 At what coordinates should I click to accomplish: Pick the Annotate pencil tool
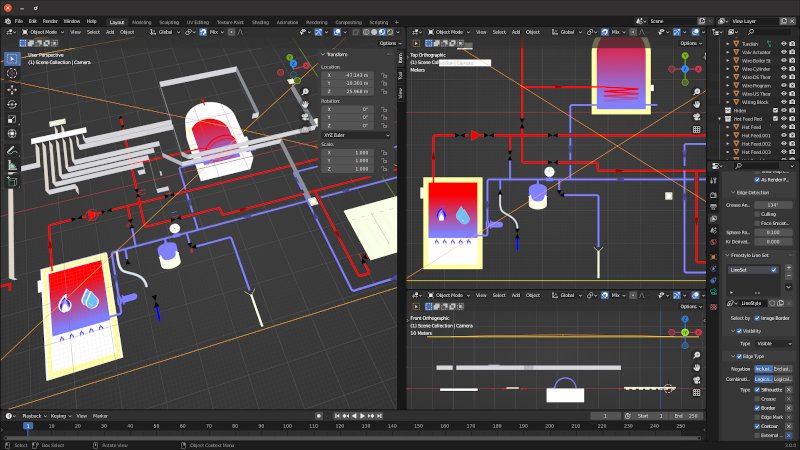[12, 150]
